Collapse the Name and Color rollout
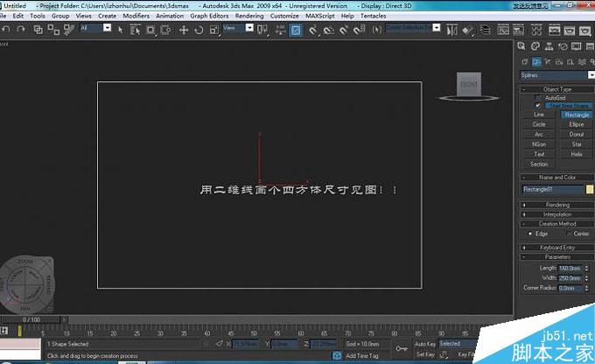Screen dimensions: 595x364 click(x=556, y=178)
